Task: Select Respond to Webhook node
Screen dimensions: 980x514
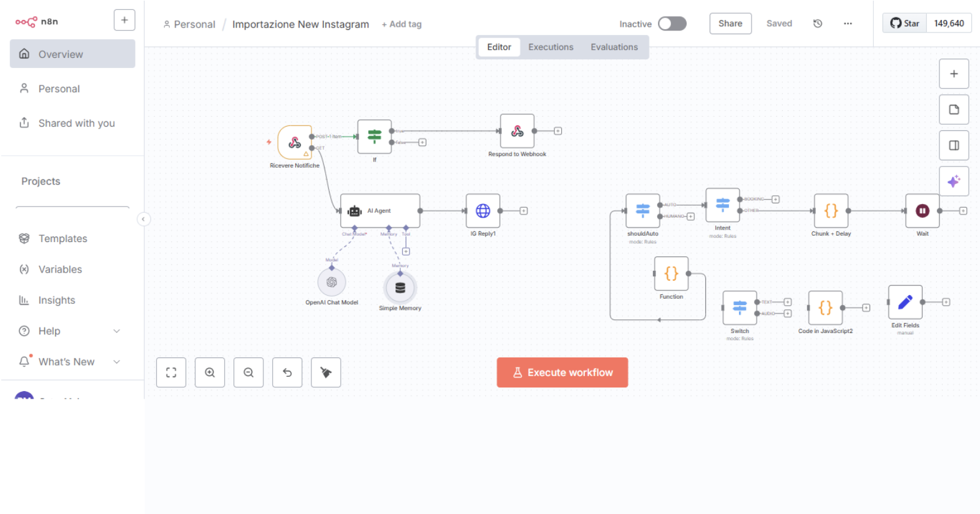Action: click(x=517, y=131)
